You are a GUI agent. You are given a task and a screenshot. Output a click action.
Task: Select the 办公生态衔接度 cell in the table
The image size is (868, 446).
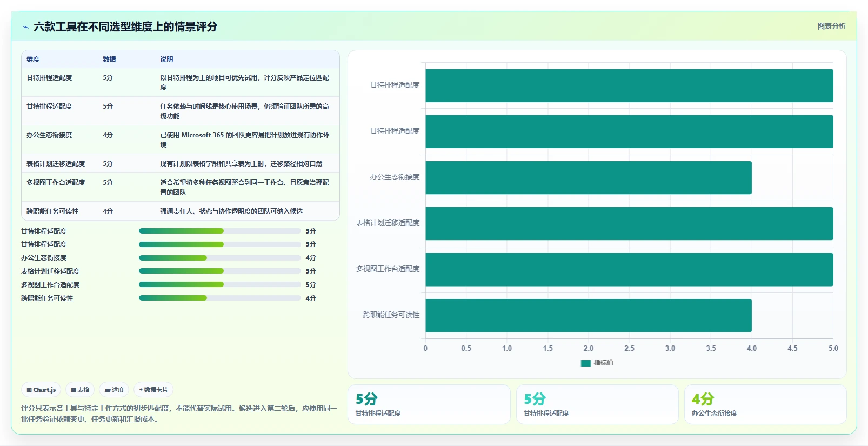pyautogui.click(x=49, y=135)
